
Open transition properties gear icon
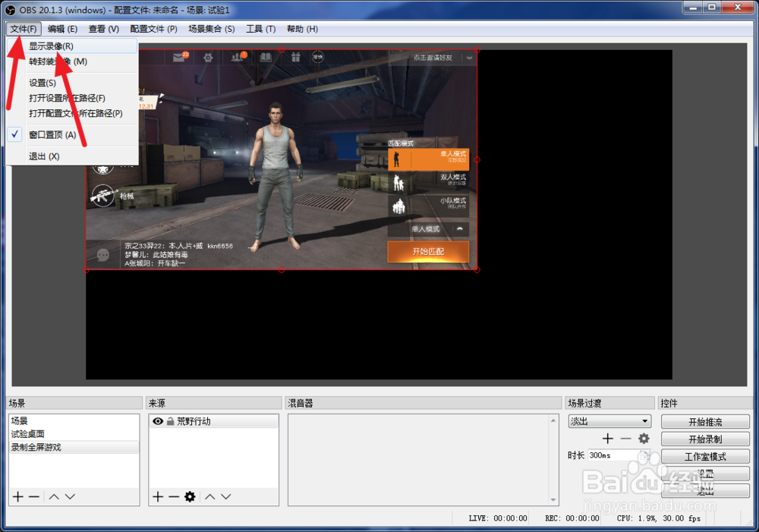coord(644,439)
